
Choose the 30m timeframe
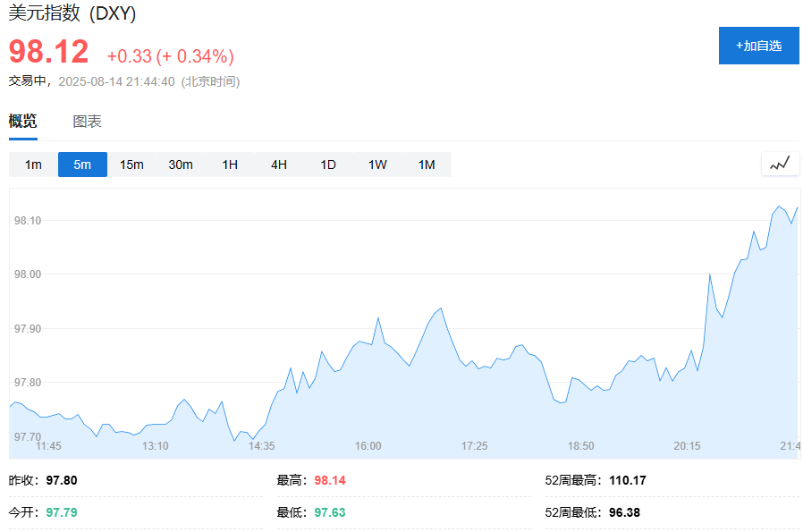[181, 165]
